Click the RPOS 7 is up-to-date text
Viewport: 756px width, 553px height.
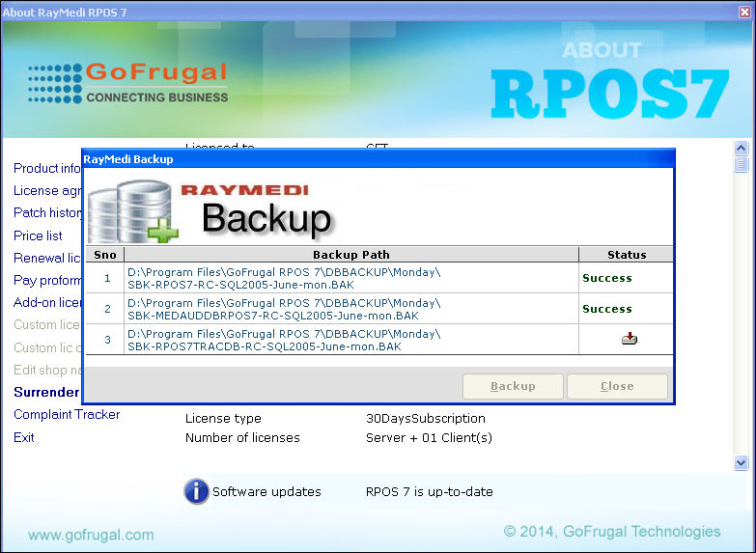click(429, 492)
